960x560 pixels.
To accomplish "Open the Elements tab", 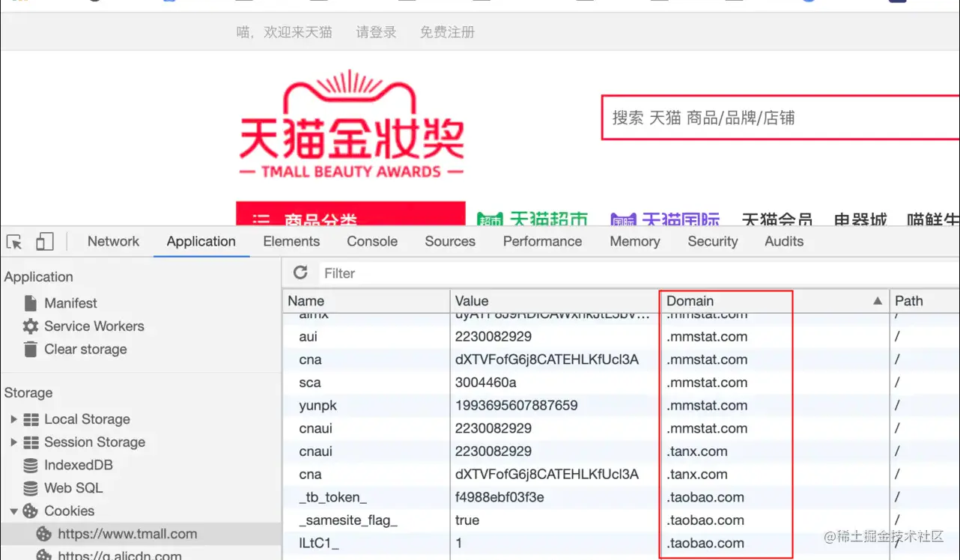I will [x=291, y=241].
